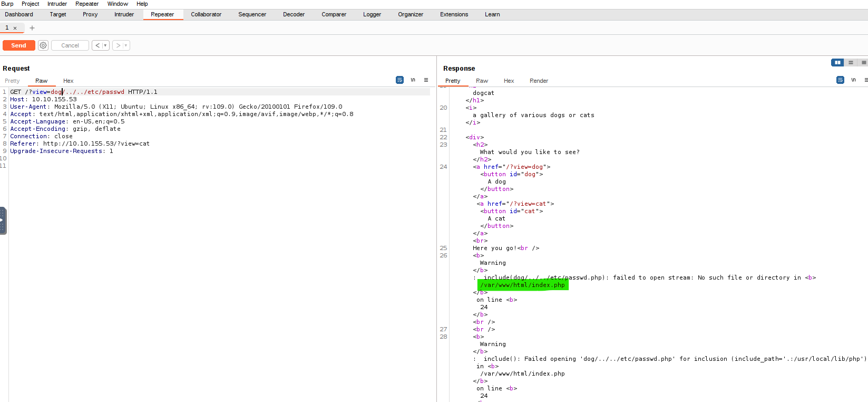Image resolution: width=868 pixels, height=402 pixels.
Task: Open the Help menu
Action: 142,4
